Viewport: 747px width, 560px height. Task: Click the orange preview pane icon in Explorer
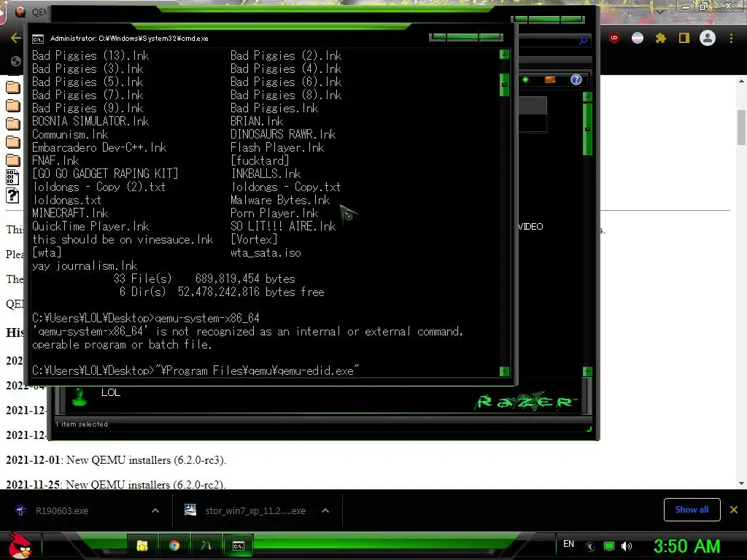tap(550, 79)
